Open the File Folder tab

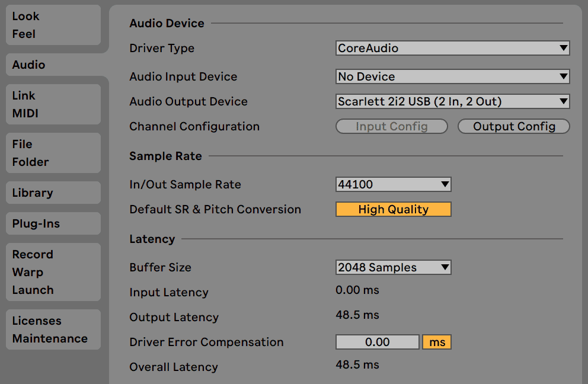coord(53,153)
